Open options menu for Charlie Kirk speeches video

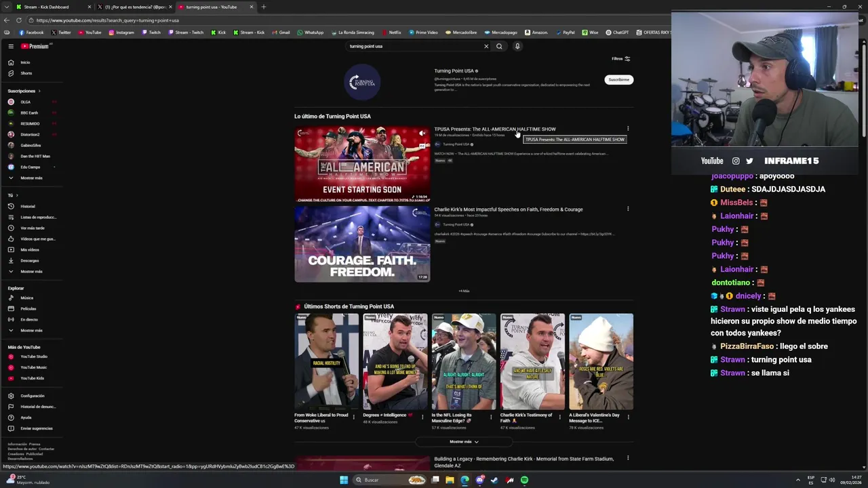pos(628,209)
